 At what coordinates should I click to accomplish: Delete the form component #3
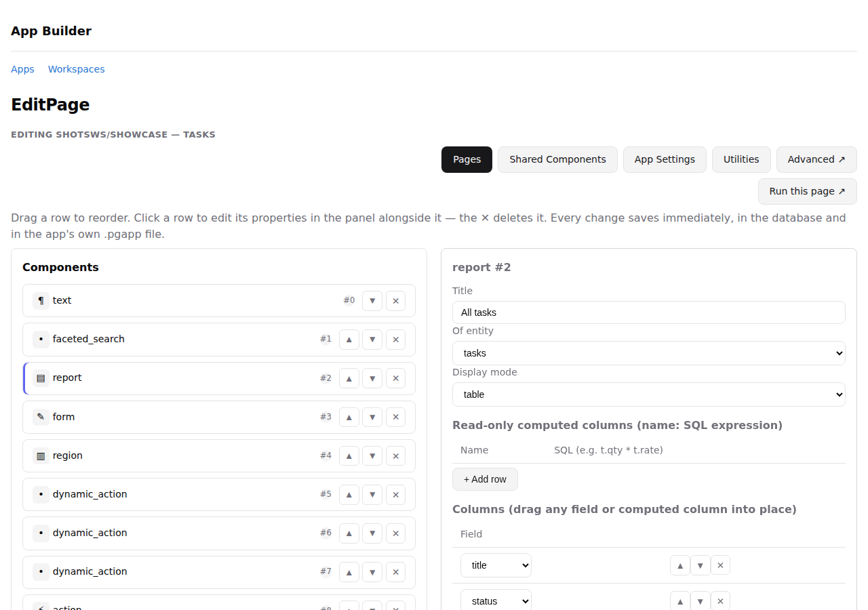[395, 417]
